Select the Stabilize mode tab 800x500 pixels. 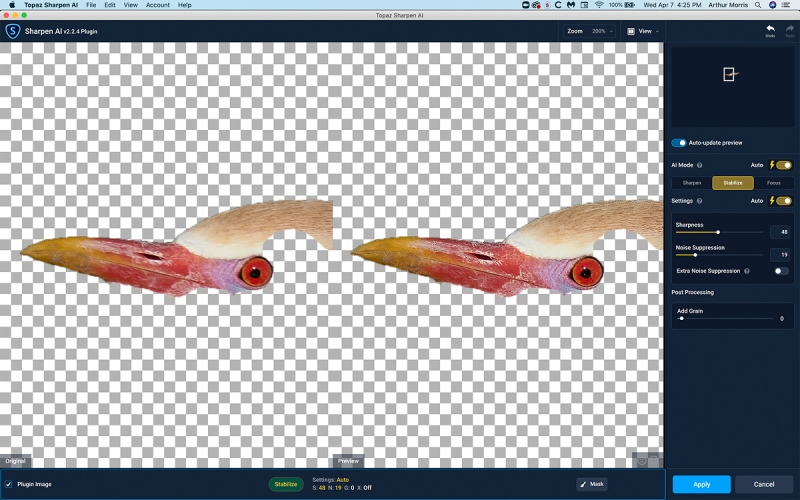(733, 183)
